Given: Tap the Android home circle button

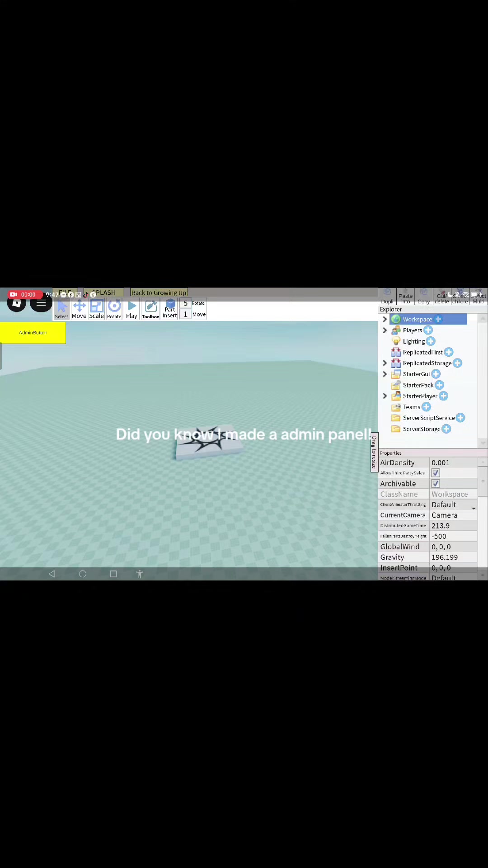Looking at the screenshot, I should (x=83, y=574).
